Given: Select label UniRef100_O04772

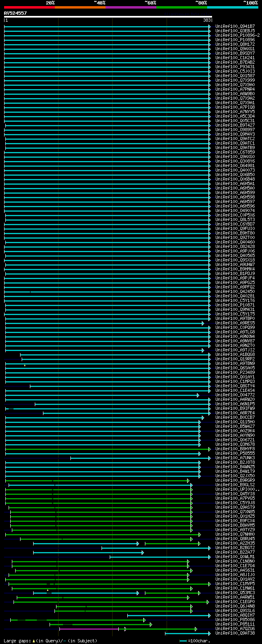Looking at the screenshot, I should tap(235, 395).
